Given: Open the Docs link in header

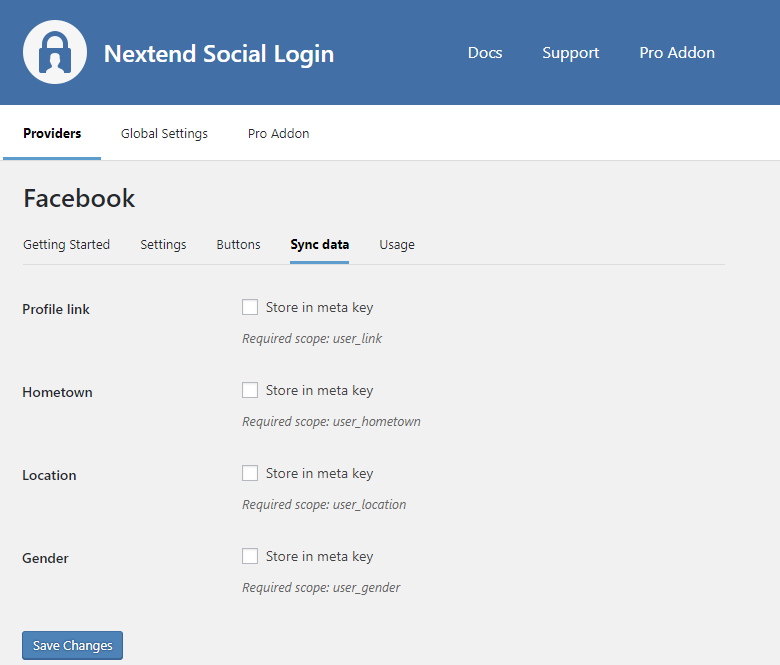Looking at the screenshot, I should 485,53.
